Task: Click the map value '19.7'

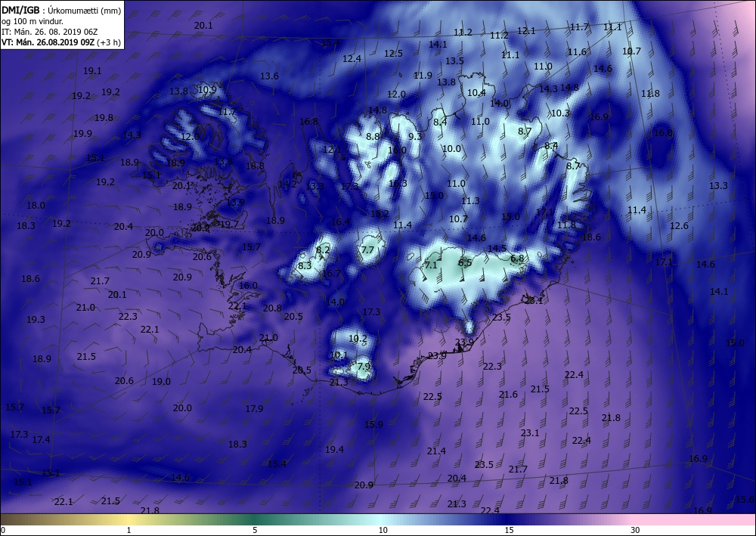Action: [229, 224]
